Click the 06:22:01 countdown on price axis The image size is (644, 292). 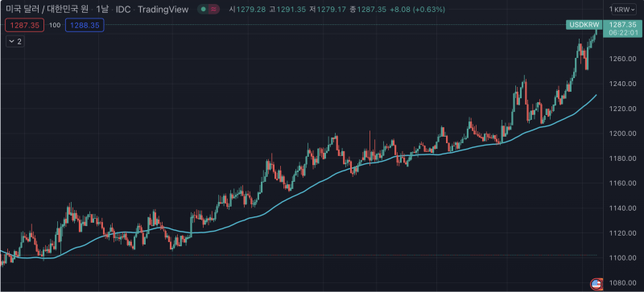623,32
